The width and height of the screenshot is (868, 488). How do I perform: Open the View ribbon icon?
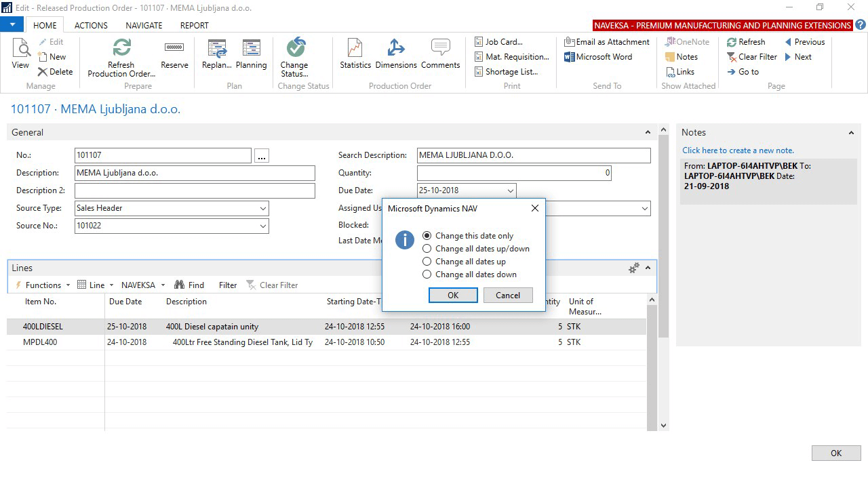[20, 54]
